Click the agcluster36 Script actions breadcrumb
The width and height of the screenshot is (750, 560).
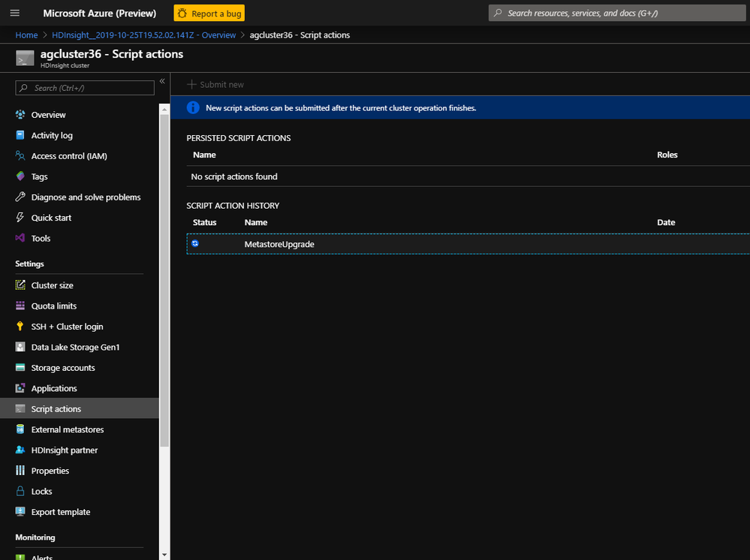(x=300, y=35)
